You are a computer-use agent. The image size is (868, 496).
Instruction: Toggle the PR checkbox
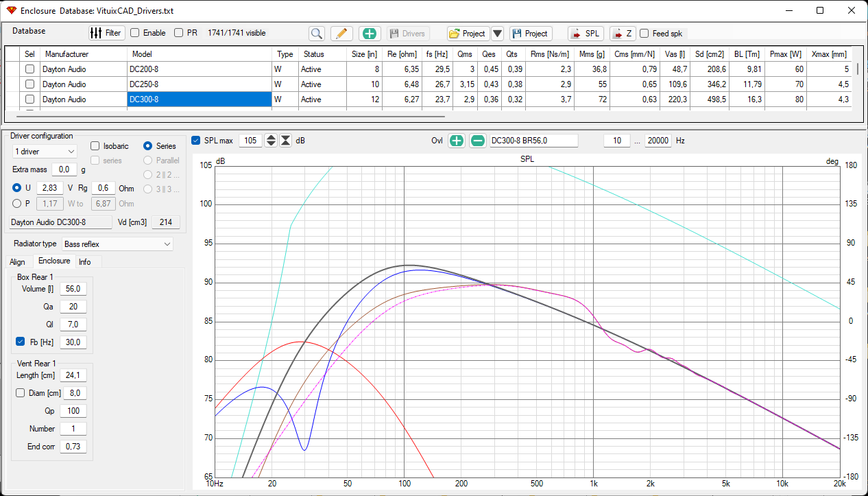coord(179,33)
